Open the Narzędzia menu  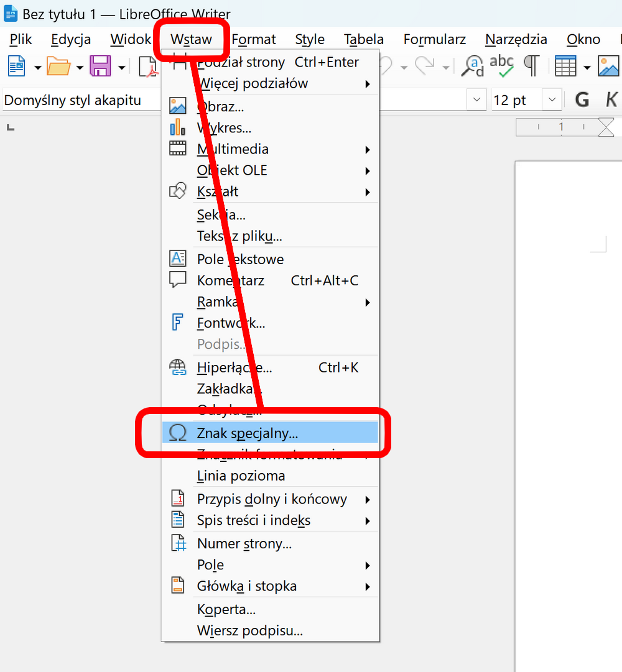(516, 39)
